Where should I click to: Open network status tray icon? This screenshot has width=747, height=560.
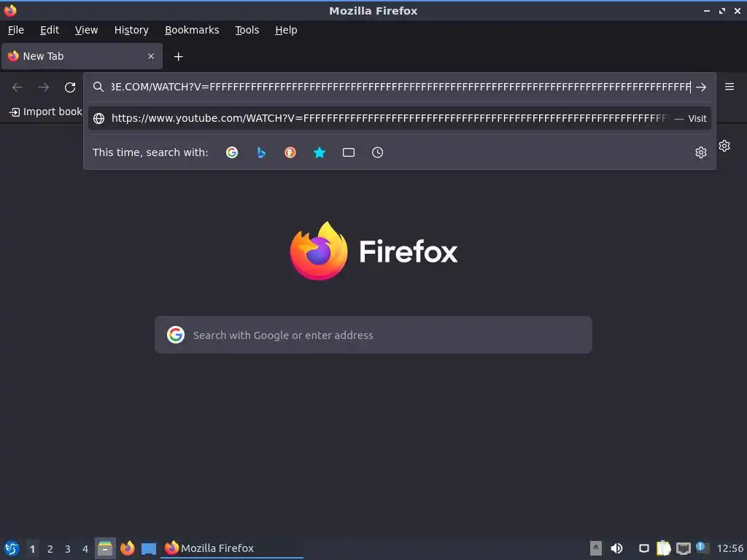[683, 548]
